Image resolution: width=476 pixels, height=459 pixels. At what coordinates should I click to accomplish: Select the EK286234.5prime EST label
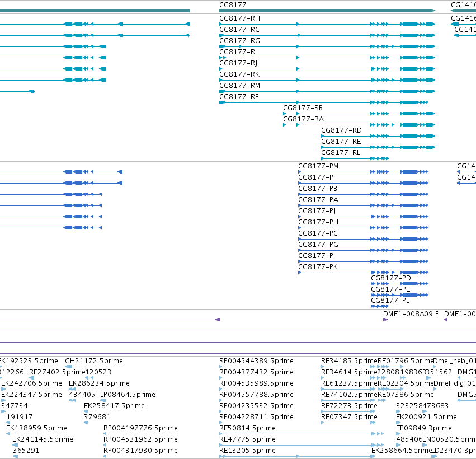point(99,383)
